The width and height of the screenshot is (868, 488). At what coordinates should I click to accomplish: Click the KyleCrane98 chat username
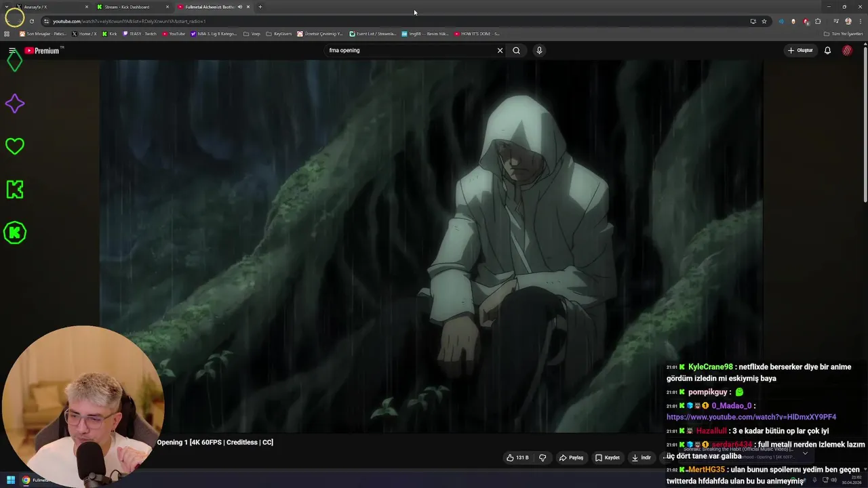[710, 367]
